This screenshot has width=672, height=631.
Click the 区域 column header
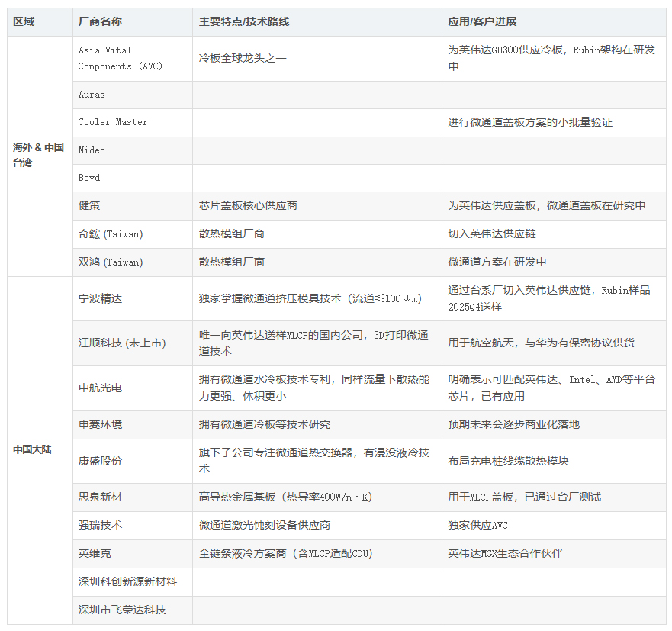pyautogui.click(x=24, y=22)
